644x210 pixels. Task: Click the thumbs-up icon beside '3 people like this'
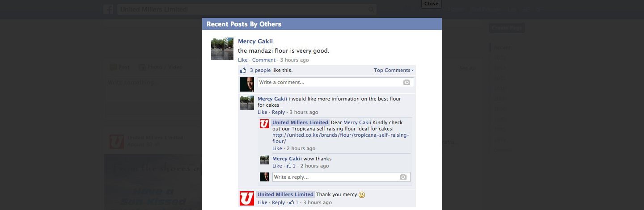point(243,70)
